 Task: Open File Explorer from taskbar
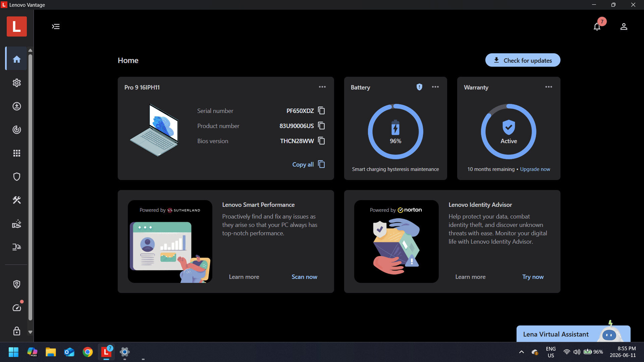pyautogui.click(x=51, y=352)
